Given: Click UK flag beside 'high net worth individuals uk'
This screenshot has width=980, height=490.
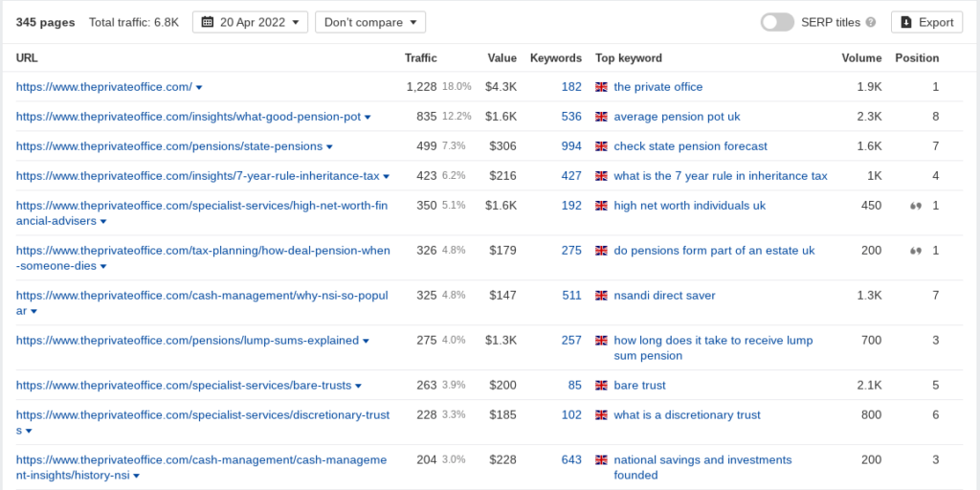Looking at the screenshot, I should 601,206.
